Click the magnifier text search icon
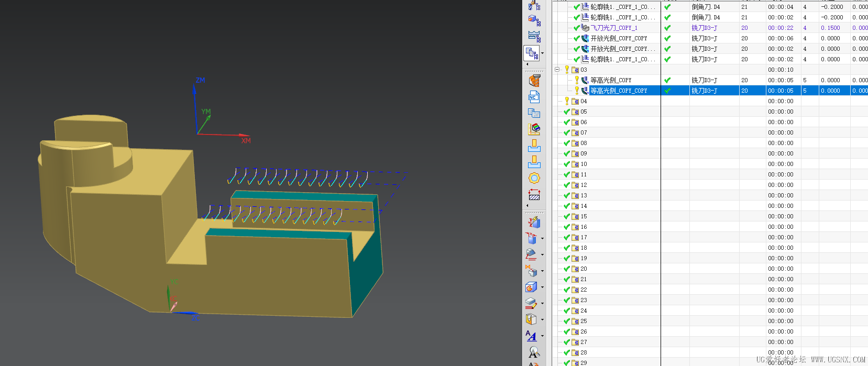The height and width of the screenshot is (366, 868). (x=534, y=352)
